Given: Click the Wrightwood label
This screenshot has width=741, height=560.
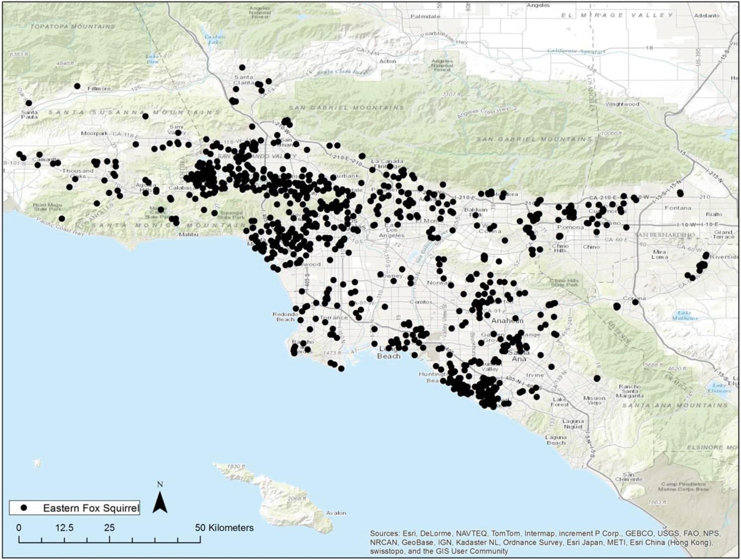Looking at the screenshot, I should (622, 104).
